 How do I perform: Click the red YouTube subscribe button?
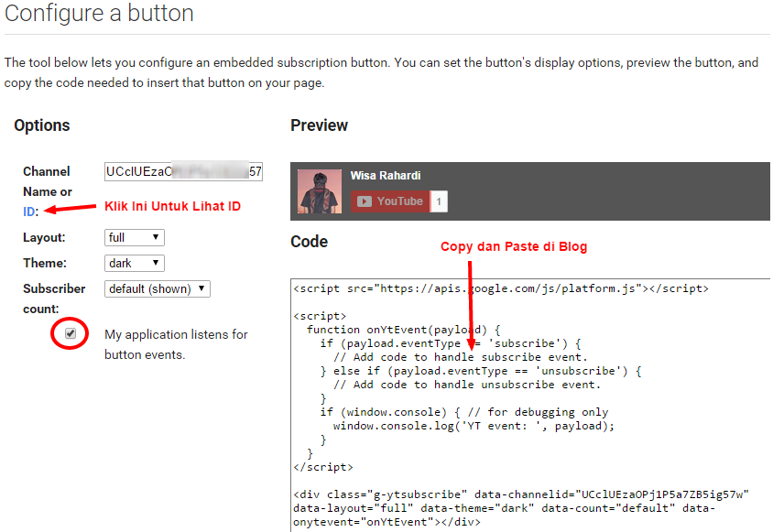390,201
